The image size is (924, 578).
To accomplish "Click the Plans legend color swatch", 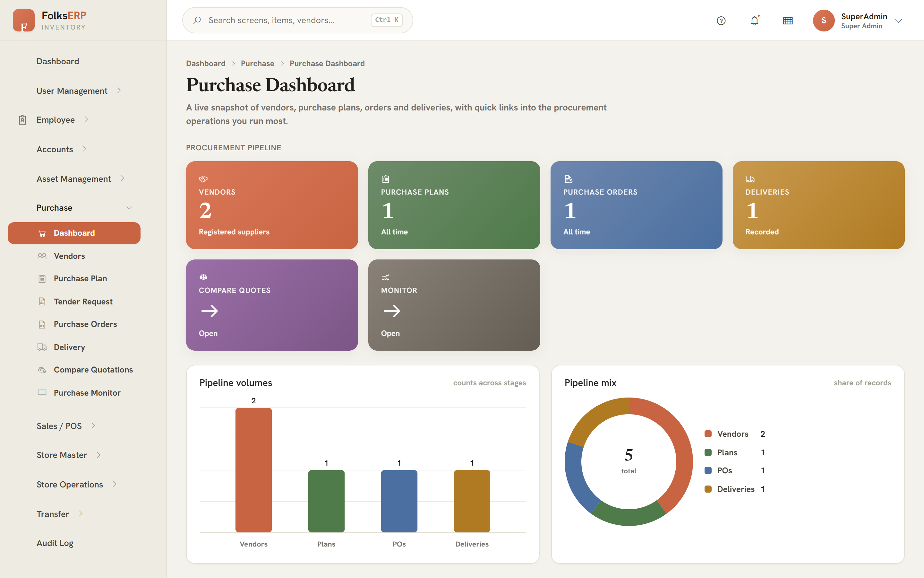I will (x=708, y=453).
